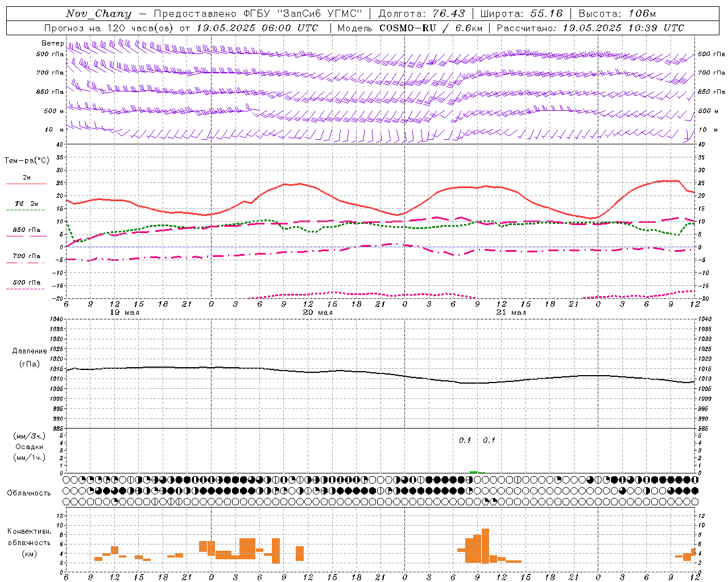Click the 19 мая date label
The height and width of the screenshot is (582, 728).
coord(125,313)
